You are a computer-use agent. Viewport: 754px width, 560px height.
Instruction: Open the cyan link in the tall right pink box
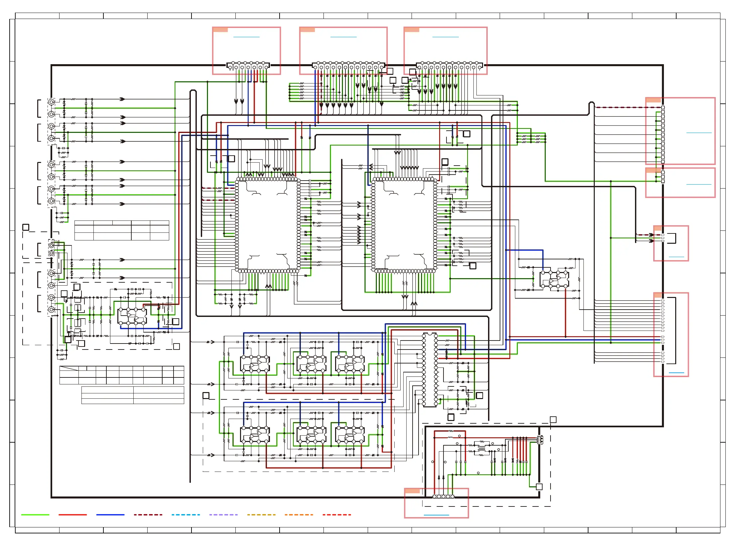tap(677, 373)
